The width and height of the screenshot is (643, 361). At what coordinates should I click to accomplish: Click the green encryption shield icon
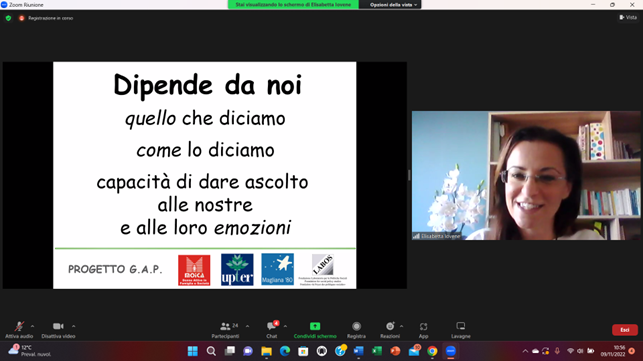[x=8, y=18]
